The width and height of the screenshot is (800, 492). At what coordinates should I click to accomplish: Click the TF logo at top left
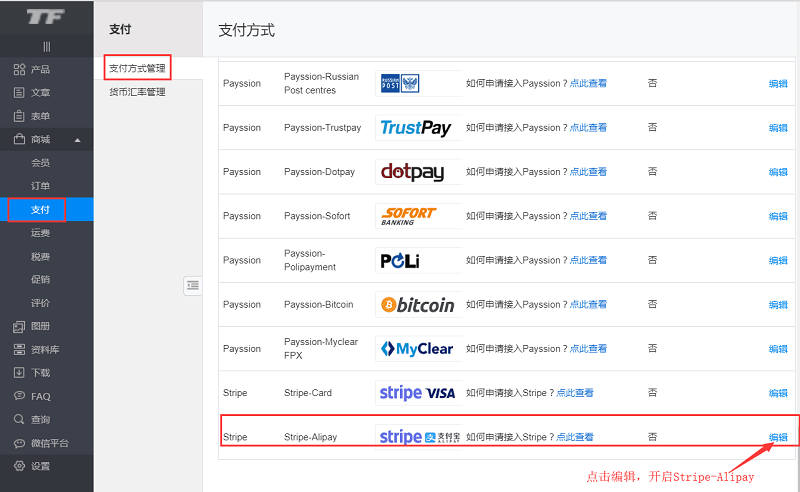(46, 17)
